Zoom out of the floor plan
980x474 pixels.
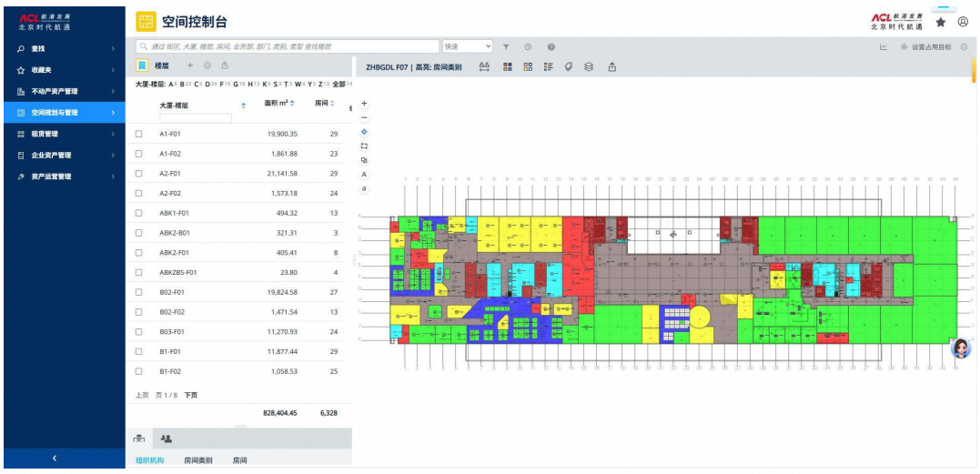tap(365, 118)
